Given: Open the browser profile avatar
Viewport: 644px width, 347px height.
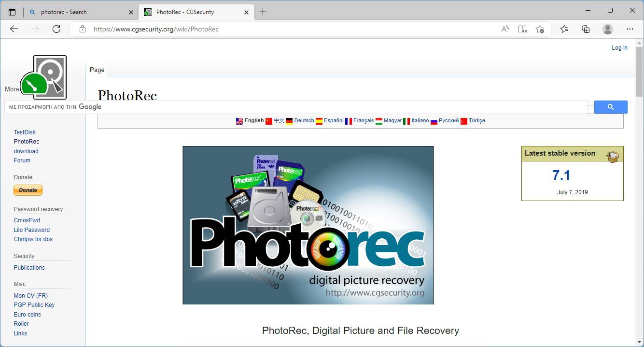Looking at the screenshot, I should [x=608, y=29].
